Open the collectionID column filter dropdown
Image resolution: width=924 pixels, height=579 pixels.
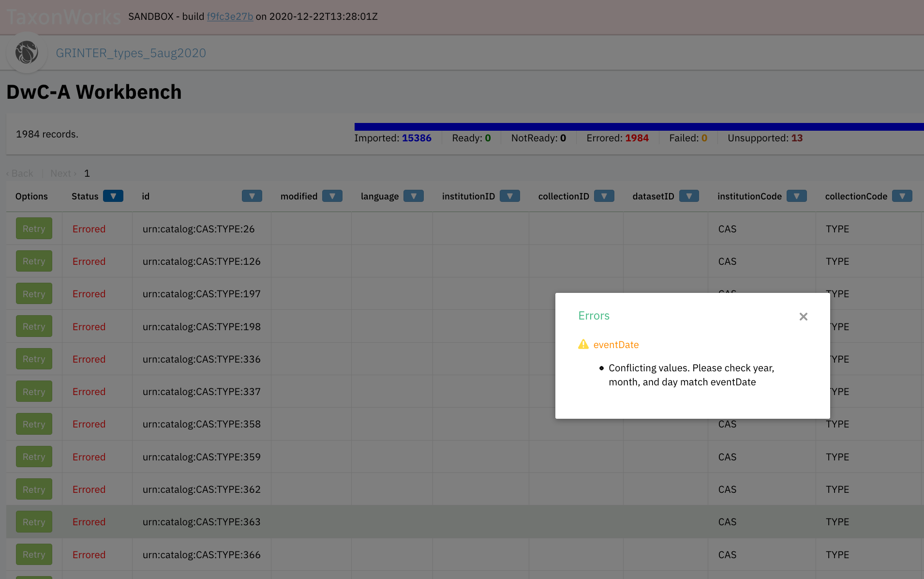tap(604, 196)
